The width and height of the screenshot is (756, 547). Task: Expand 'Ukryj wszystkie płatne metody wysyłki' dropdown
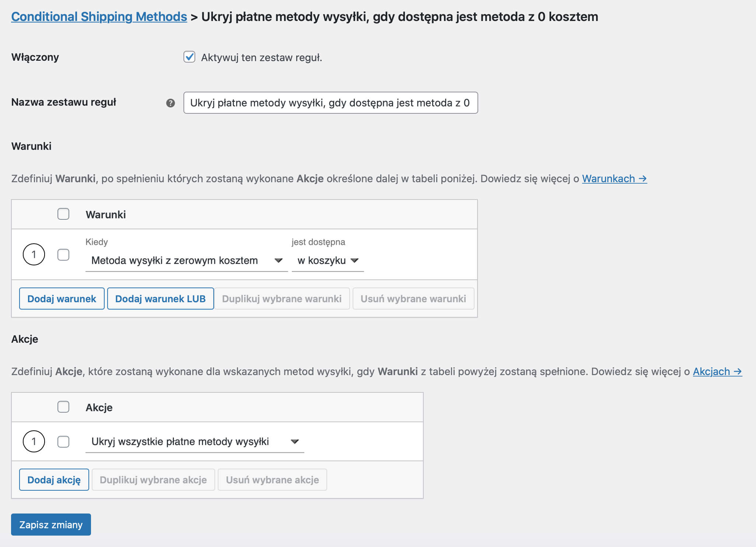point(195,441)
